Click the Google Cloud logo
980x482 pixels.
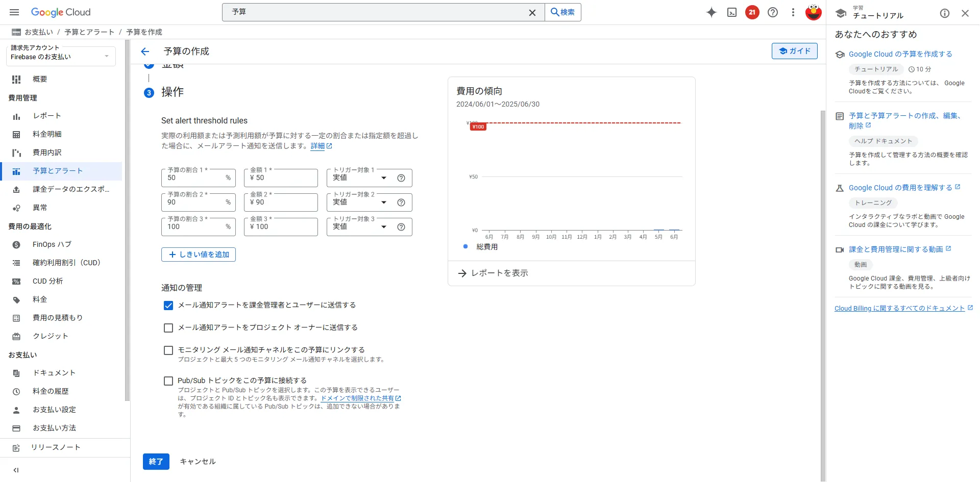click(x=61, y=12)
